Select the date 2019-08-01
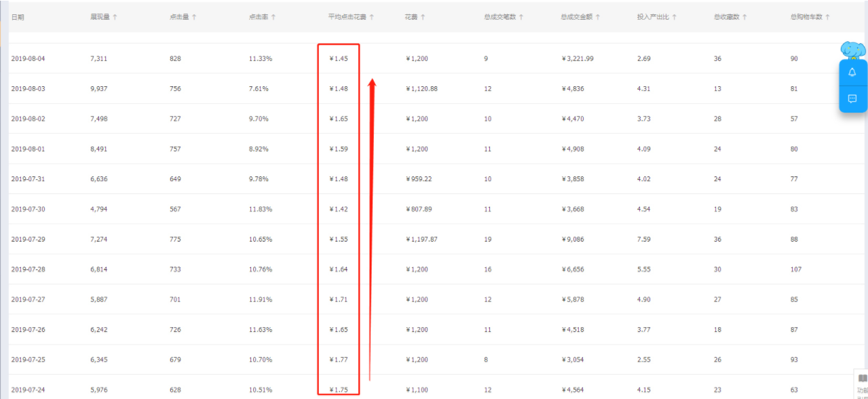The height and width of the screenshot is (399, 868). [28, 149]
